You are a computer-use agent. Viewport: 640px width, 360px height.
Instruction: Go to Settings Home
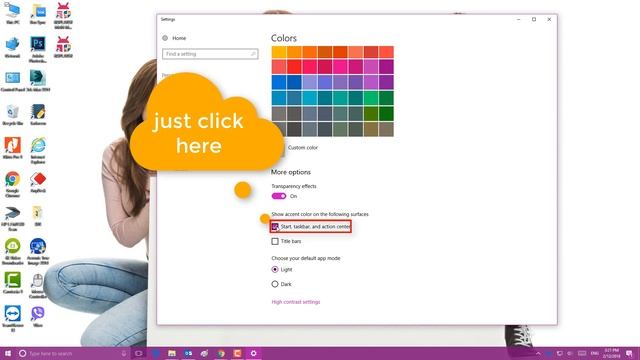[174, 38]
